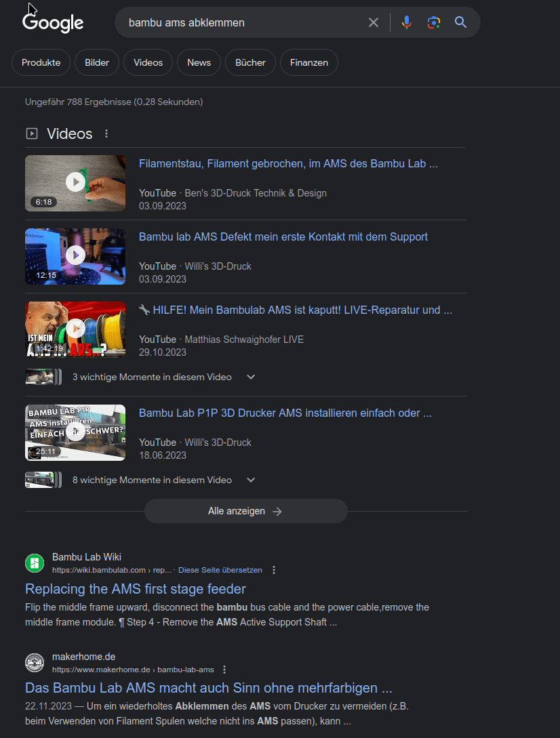Click the video section icon beside Videos heading

pyautogui.click(x=32, y=134)
